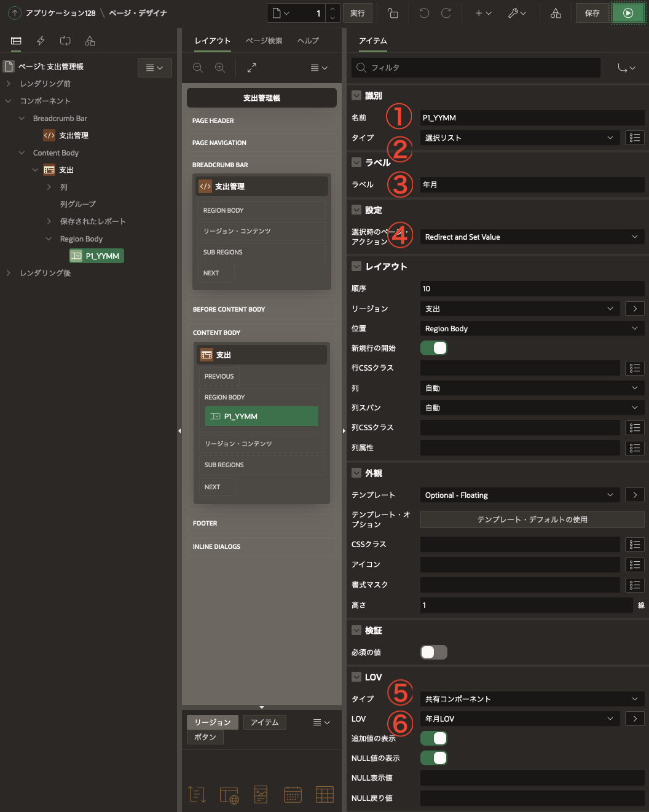Open the tree pane menu button
The width and height of the screenshot is (649, 812).
[x=155, y=68]
